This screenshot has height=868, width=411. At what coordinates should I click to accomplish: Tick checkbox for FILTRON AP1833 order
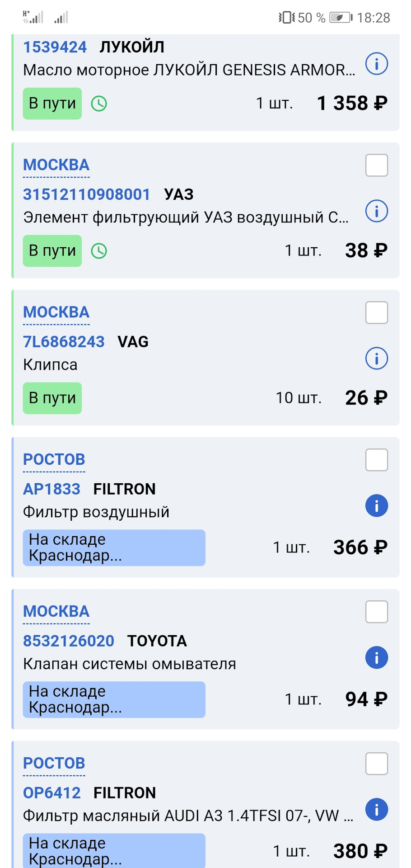click(376, 460)
